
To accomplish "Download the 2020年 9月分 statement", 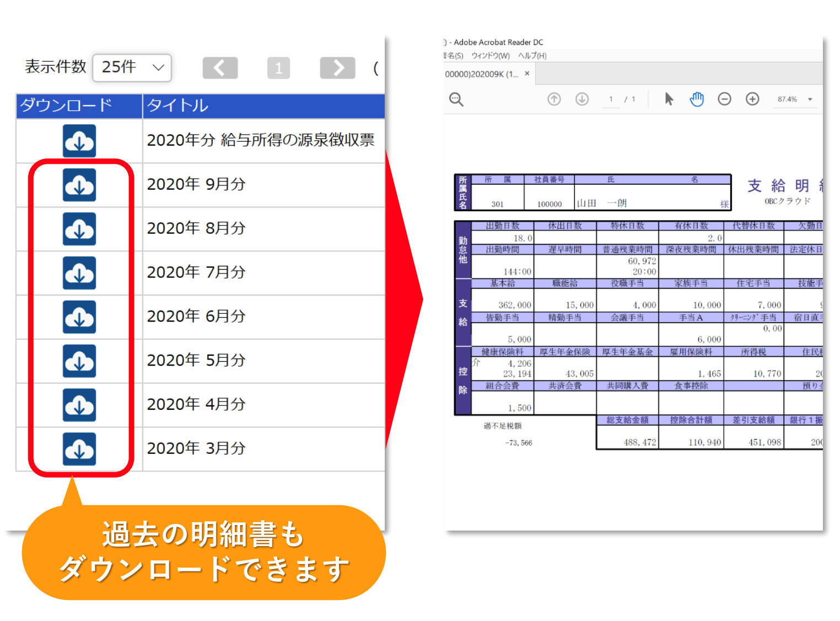I will click(x=79, y=185).
